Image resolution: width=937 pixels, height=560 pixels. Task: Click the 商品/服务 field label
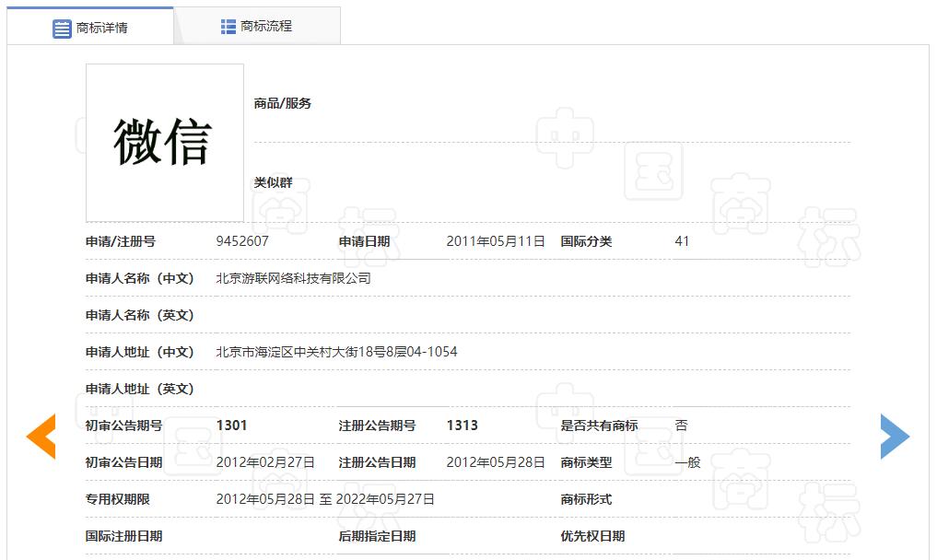[x=283, y=103]
